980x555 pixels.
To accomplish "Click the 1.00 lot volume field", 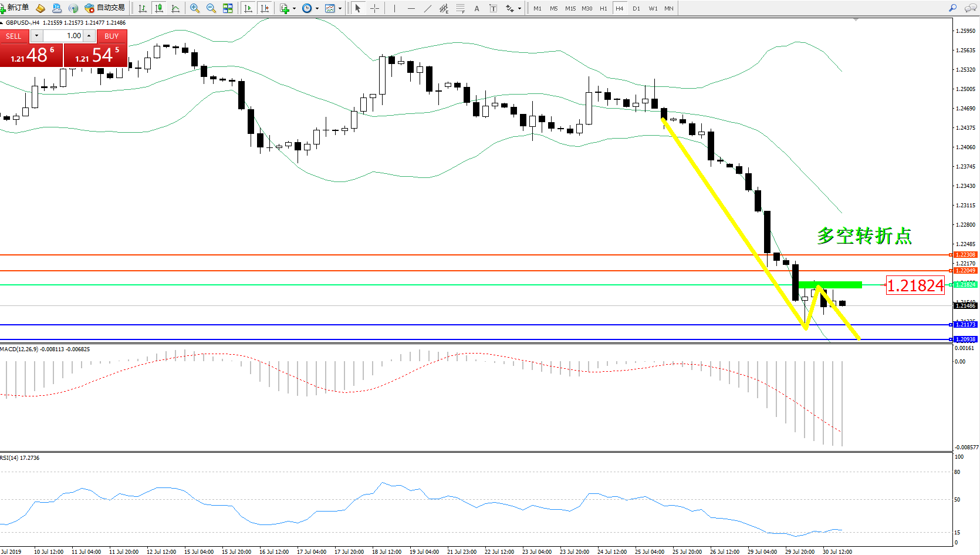I will [x=63, y=36].
